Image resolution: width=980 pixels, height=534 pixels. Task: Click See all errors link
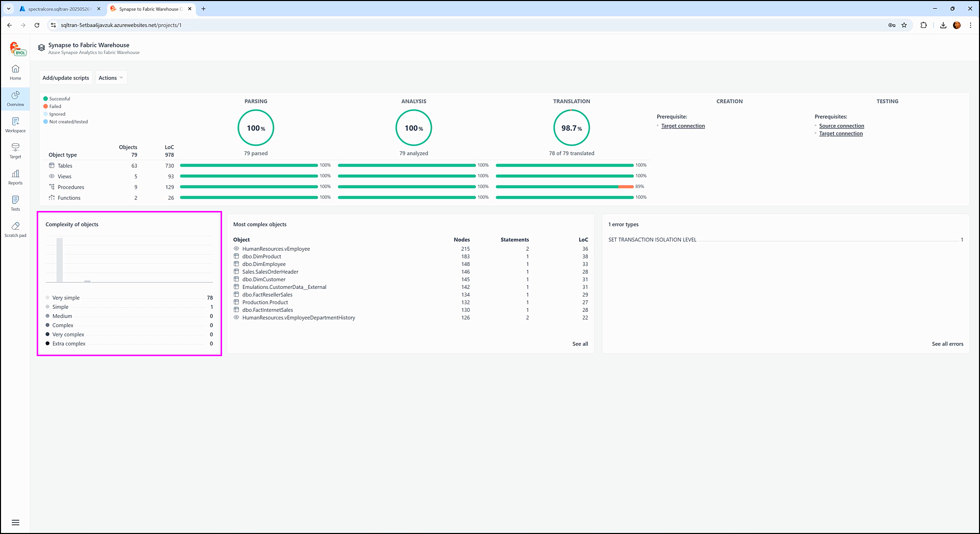947,344
